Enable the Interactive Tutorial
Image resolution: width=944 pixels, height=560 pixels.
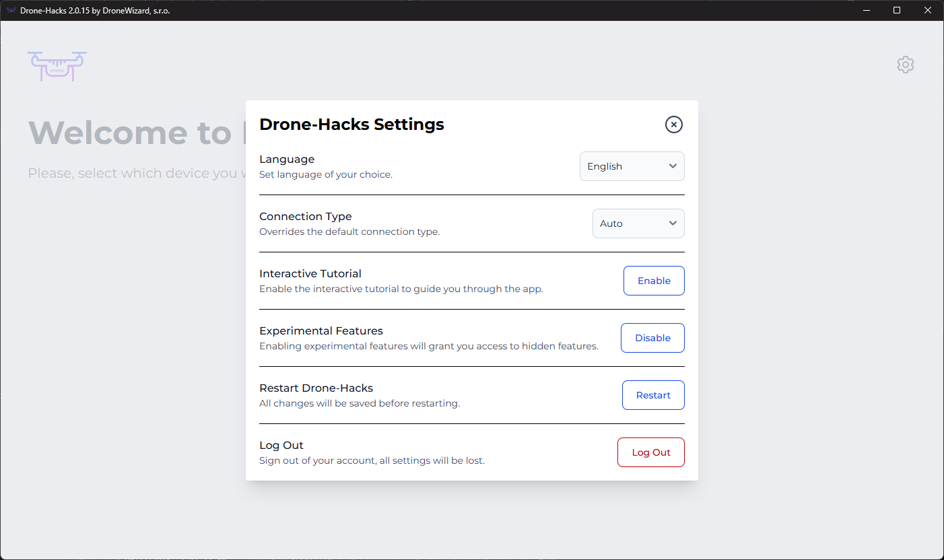[653, 281]
